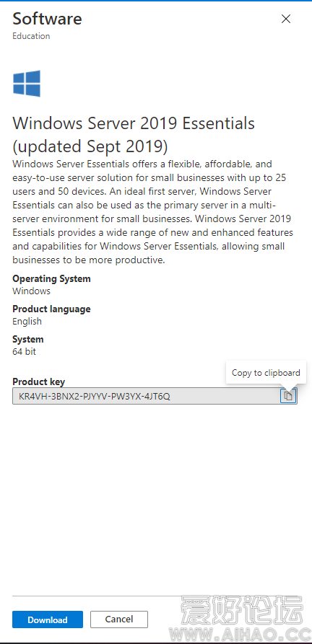Click the 'Product language' label
The width and height of the screenshot is (312, 644).
coord(51,309)
